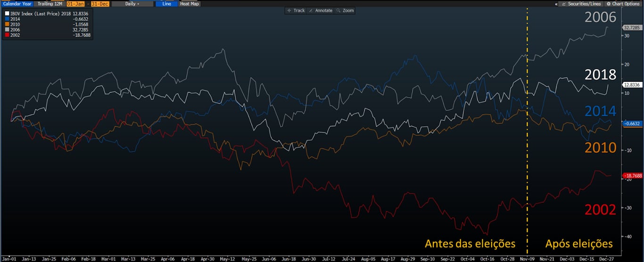
Task: Click the Jul-24 x-axis date label
Action: click(x=347, y=259)
